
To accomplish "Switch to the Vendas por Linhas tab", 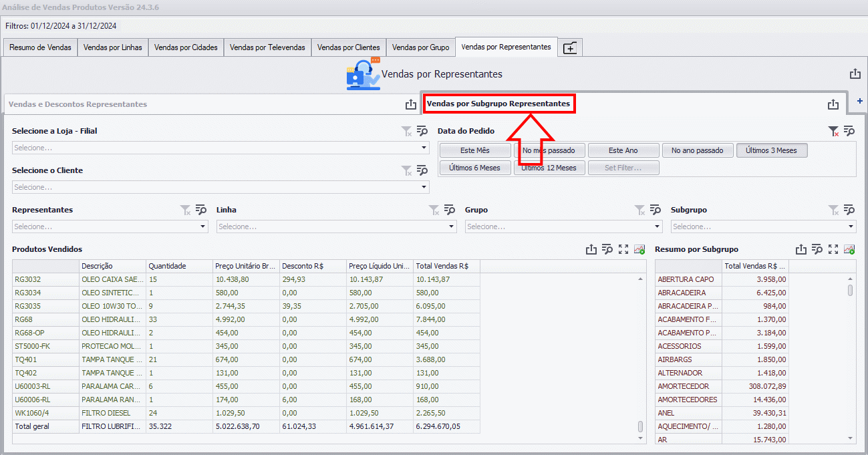I will coord(113,47).
